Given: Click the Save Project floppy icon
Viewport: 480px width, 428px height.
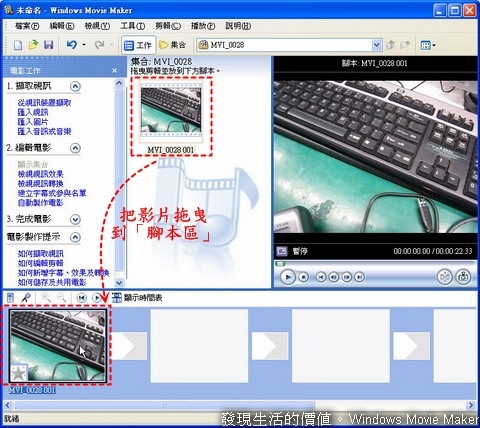Looking at the screenshot, I should 49,45.
